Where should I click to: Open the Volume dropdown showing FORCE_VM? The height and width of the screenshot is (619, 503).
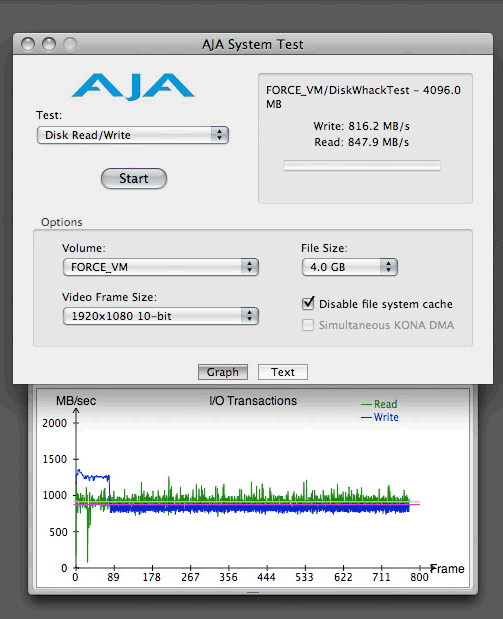[161, 267]
